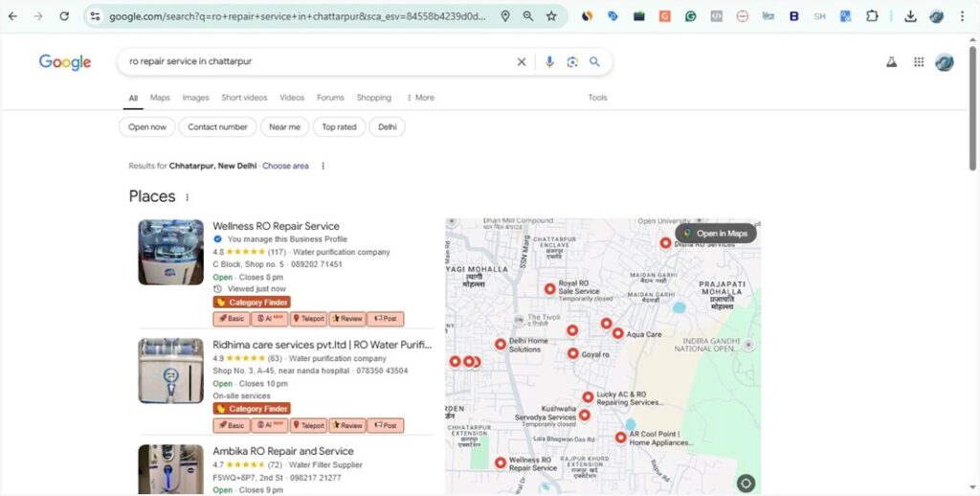This screenshot has width=980, height=496.
Task: Clear the search query with the X
Action: 522,61
